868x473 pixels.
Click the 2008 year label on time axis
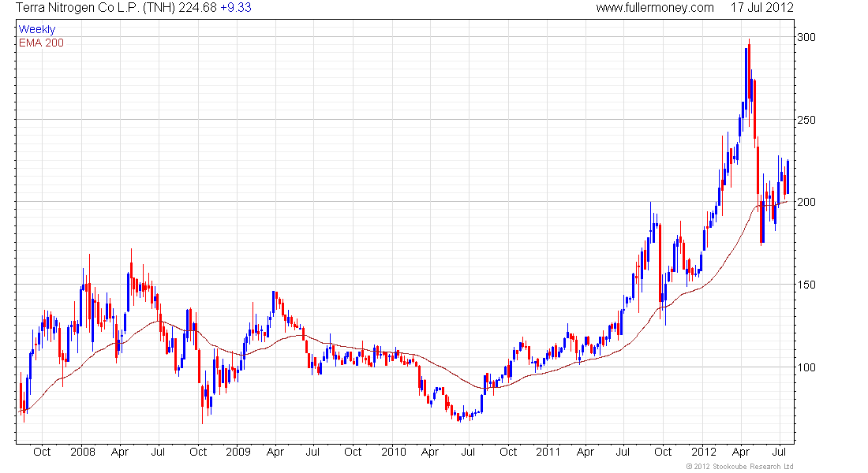point(83,452)
